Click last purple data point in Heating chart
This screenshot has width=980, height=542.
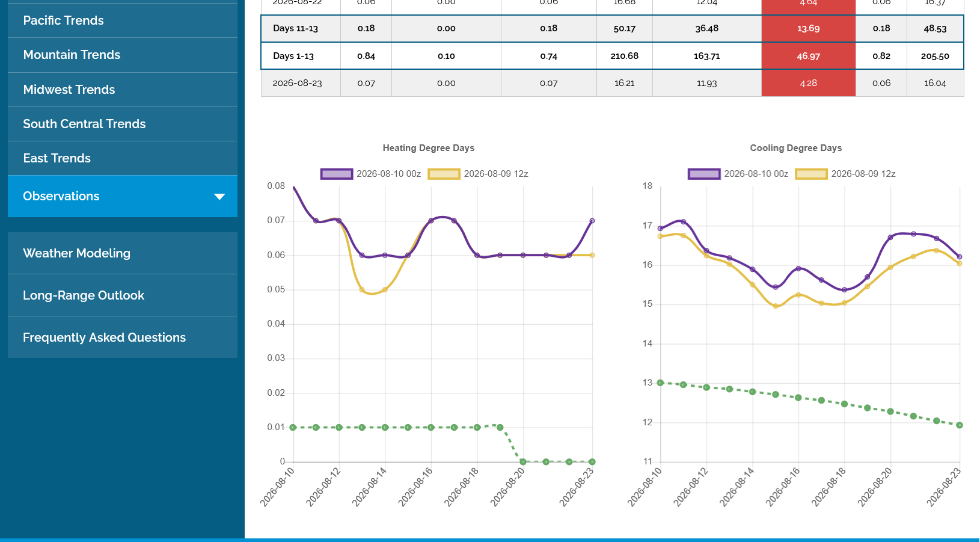pos(592,221)
